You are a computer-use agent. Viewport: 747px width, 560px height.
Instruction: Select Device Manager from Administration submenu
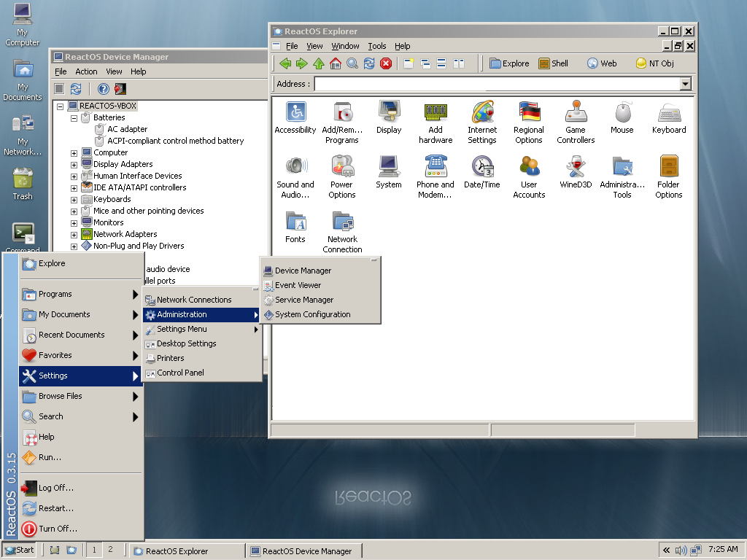(x=303, y=271)
